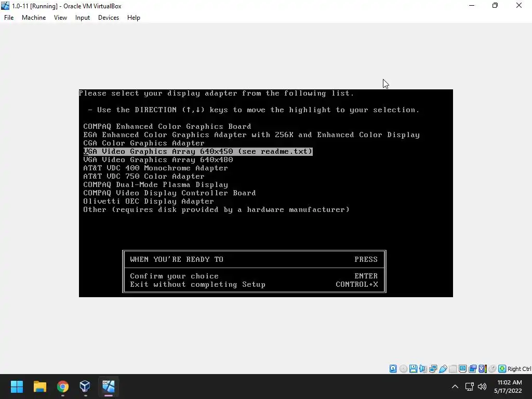Select COMPAQ Dual-Mode Plasma Display
The image size is (532, 399).
(155, 184)
